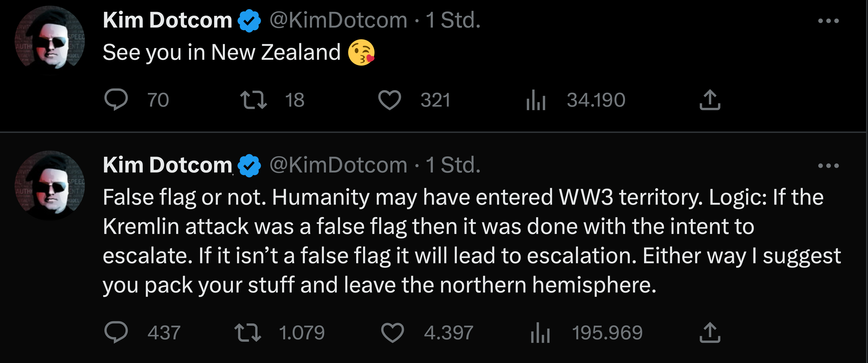Open more options on New Zealand tweet
Image resolution: width=868 pixels, height=363 pixels.
pos(828,21)
